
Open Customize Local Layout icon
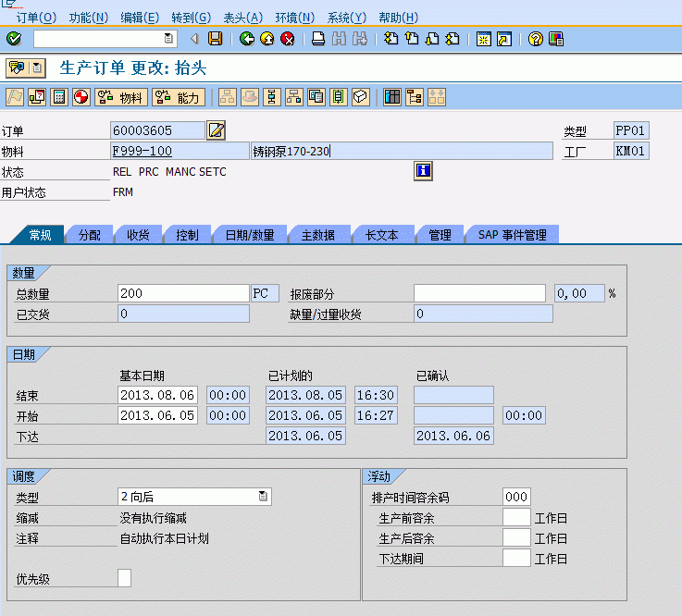click(556, 39)
